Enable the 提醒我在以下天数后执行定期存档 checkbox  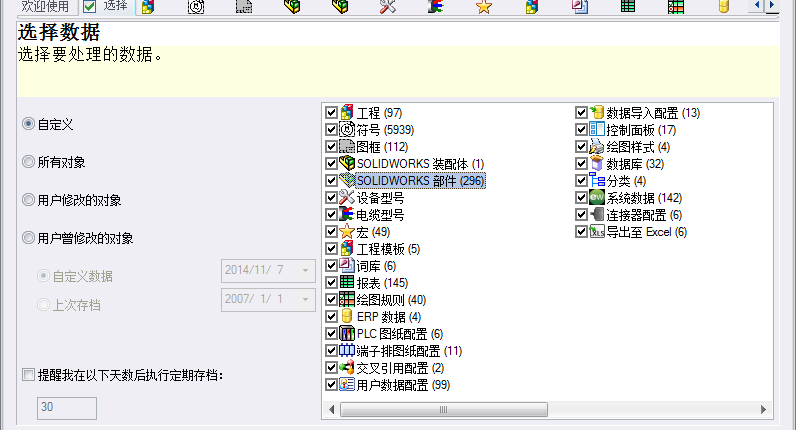[x=28, y=375]
